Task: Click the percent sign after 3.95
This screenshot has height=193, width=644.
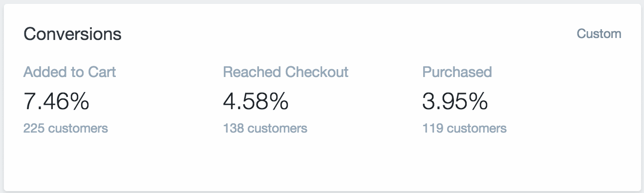Action: [x=479, y=101]
